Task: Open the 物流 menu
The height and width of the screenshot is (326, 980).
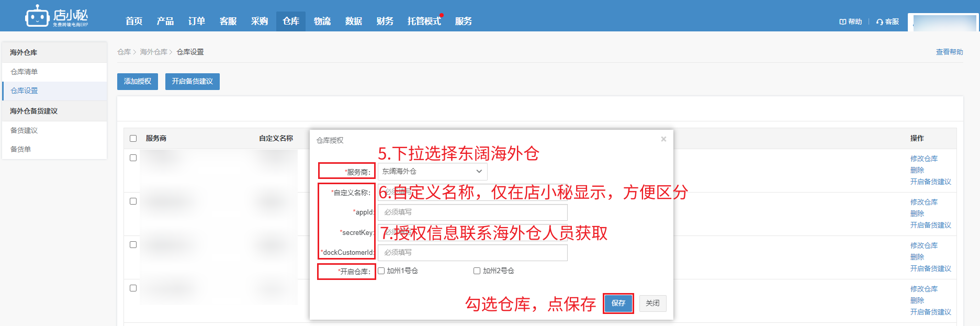Action: click(x=322, y=21)
